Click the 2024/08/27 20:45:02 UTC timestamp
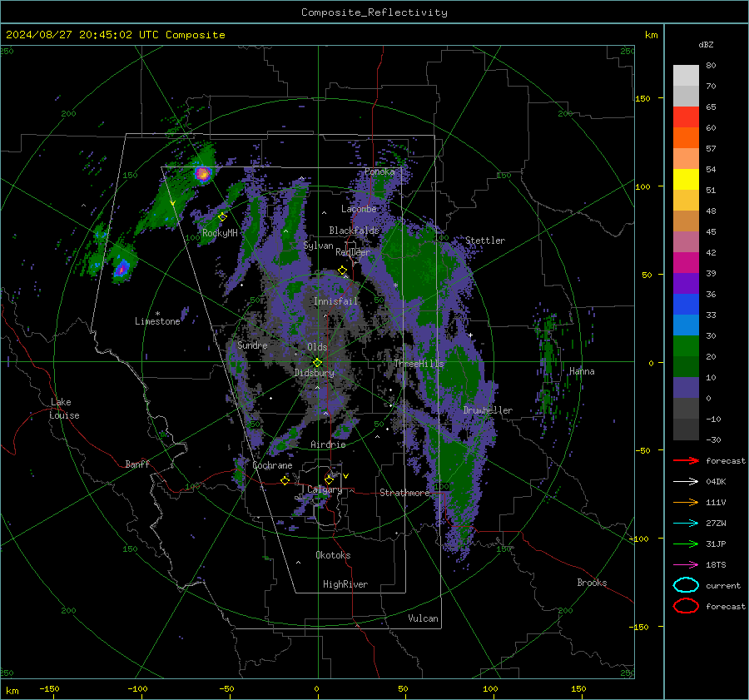 [82, 35]
